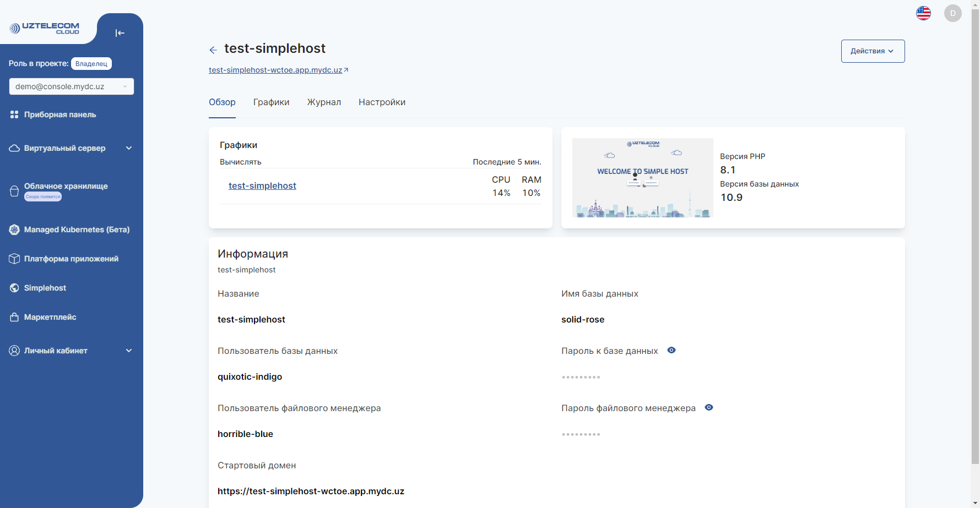Open Платформа приложений in sidebar
Screen dimensions: 980x508
(x=71, y=258)
